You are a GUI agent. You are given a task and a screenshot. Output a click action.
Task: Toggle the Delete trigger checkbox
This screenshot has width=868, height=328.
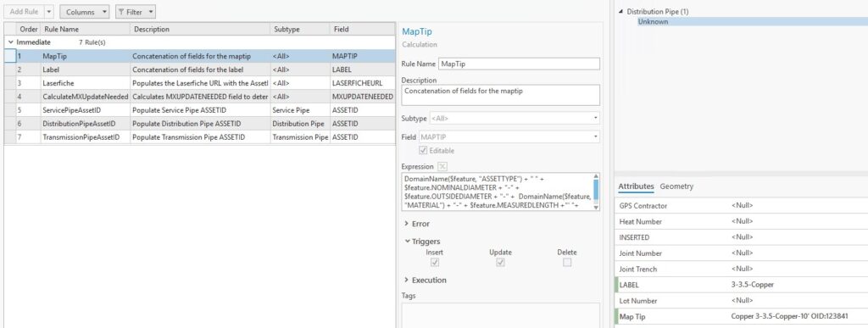click(567, 263)
